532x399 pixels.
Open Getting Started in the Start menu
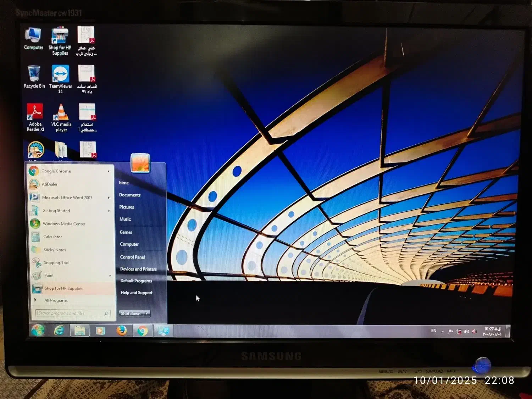(71, 211)
